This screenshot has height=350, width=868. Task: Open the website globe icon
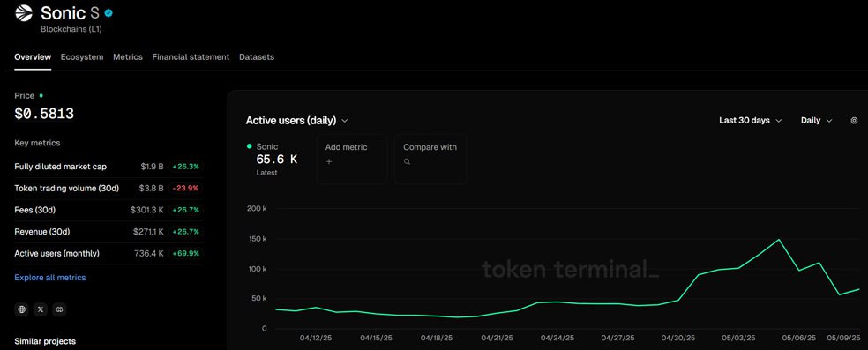(21, 309)
